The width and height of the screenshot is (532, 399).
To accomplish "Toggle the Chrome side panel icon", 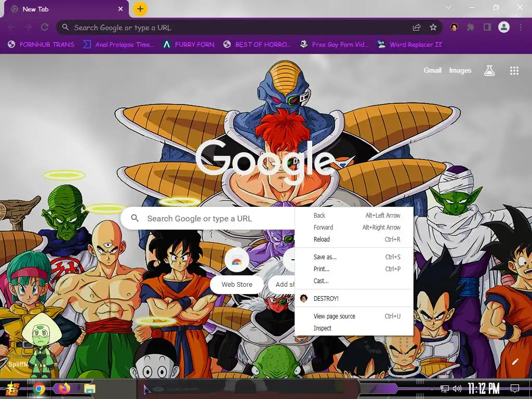I will click(x=487, y=27).
